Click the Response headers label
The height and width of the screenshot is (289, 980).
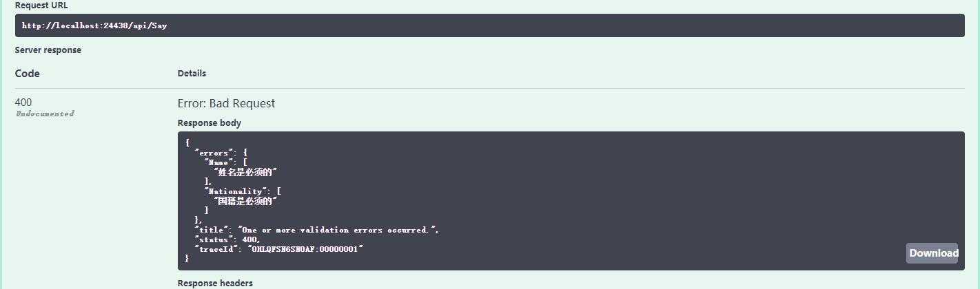[215, 283]
